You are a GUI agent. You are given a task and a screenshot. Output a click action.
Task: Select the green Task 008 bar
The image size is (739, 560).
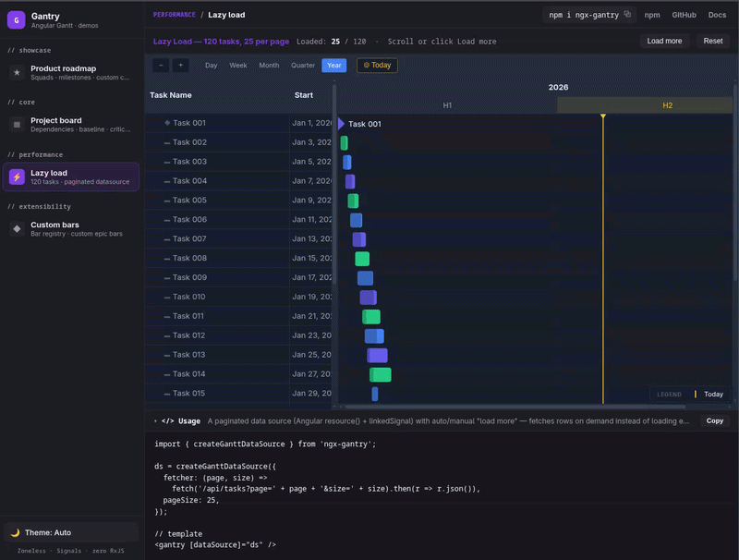pyautogui.click(x=362, y=259)
